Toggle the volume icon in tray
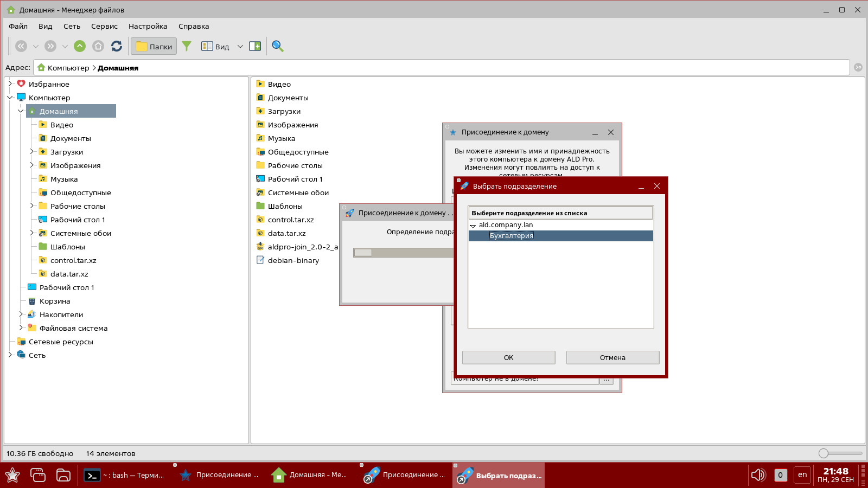The height and width of the screenshot is (488, 868). click(x=757, y=475)
